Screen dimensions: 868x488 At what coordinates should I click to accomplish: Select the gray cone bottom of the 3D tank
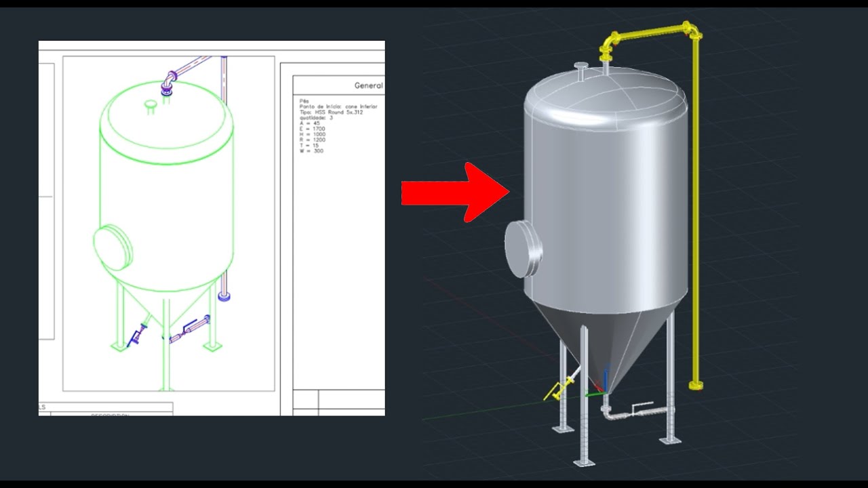pos(607,346)
